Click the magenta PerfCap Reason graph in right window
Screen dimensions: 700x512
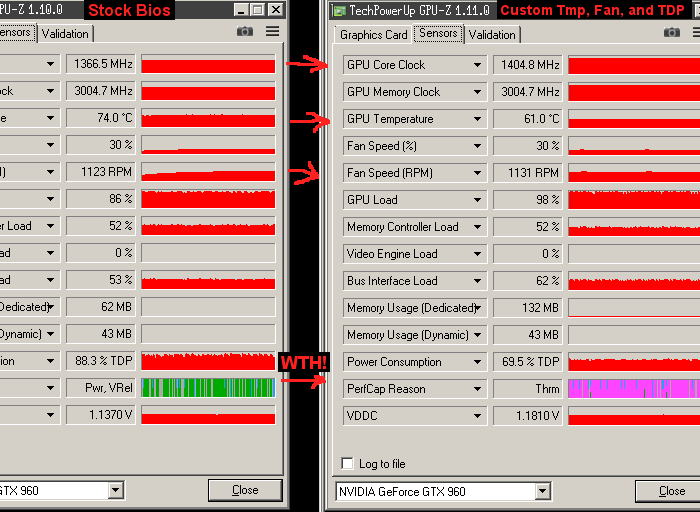[634, 389]
